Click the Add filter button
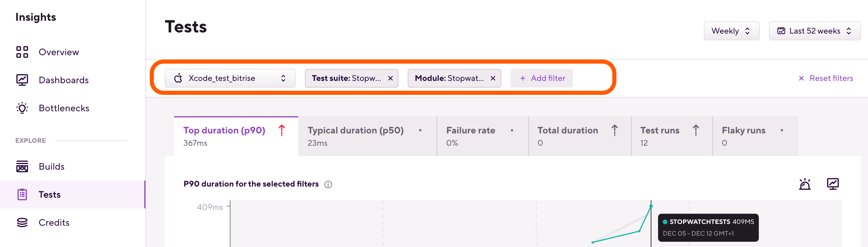Screen dimensions: 868x247 541,78
